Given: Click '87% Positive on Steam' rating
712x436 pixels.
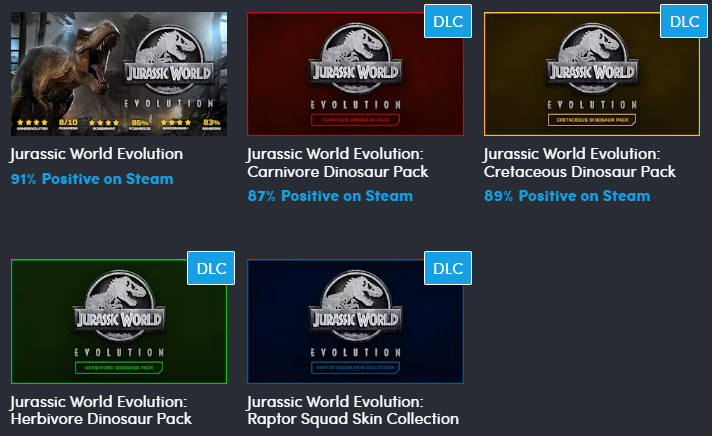Looking at the screenshot, I should click(330, 196).
